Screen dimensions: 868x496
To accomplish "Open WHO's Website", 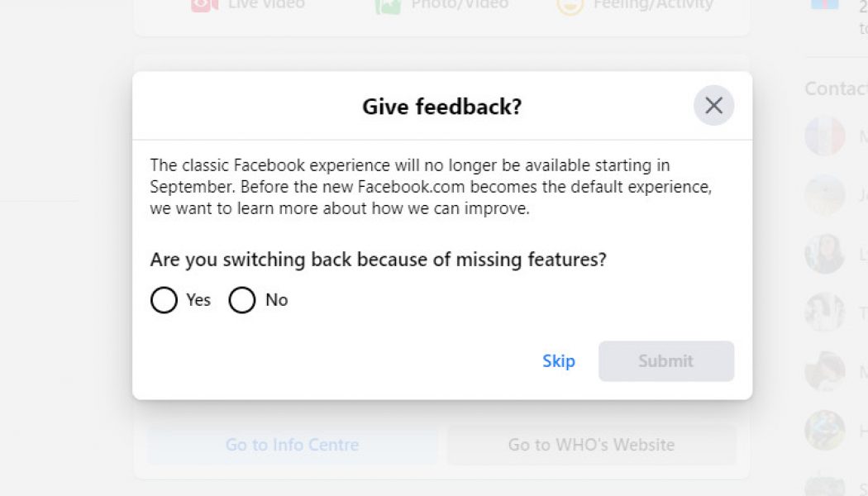I will click(x=592, y=445).
